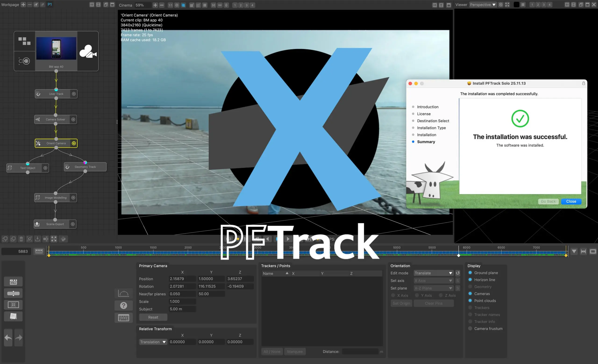Zoom in Cinema view with the plus icon
Image resolution: width=598 pixels, height=364 pixels.
pos(155,5)
